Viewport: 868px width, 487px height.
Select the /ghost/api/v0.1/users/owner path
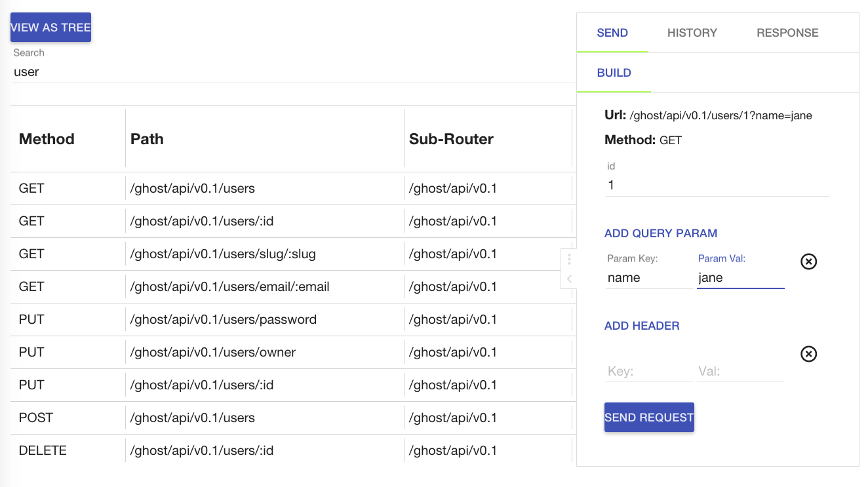tap(213, 353)
